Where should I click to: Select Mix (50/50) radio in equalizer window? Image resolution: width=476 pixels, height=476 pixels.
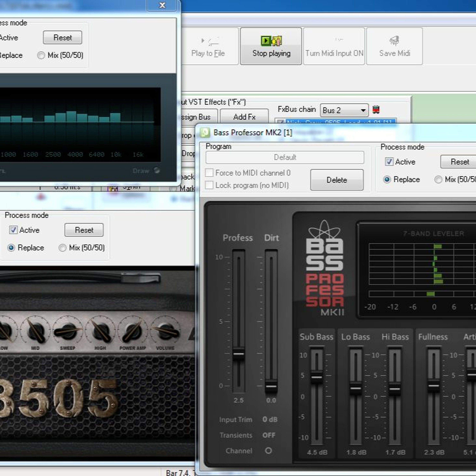coord(41,55)
